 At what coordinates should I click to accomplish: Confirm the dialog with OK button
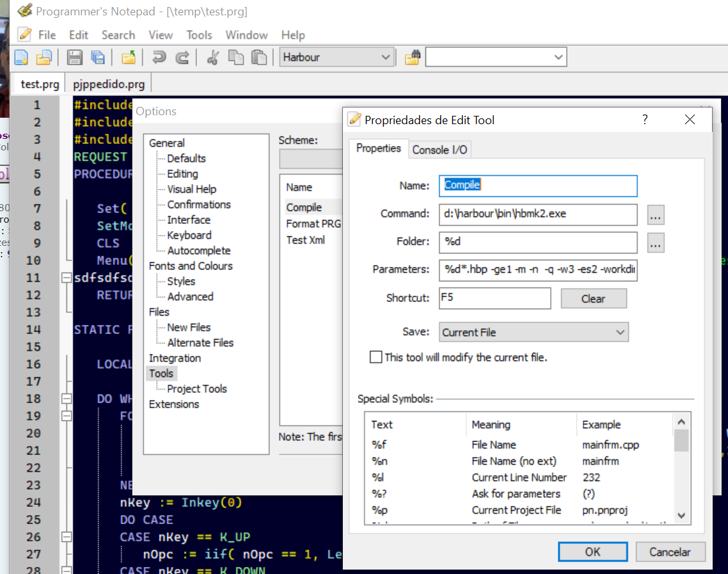pos(592,552)
